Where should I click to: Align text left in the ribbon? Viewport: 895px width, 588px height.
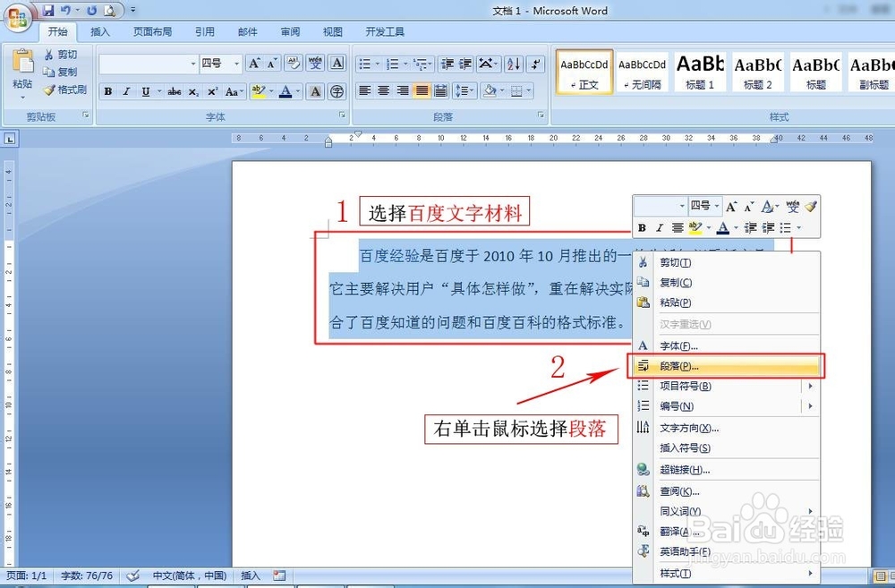365,91
